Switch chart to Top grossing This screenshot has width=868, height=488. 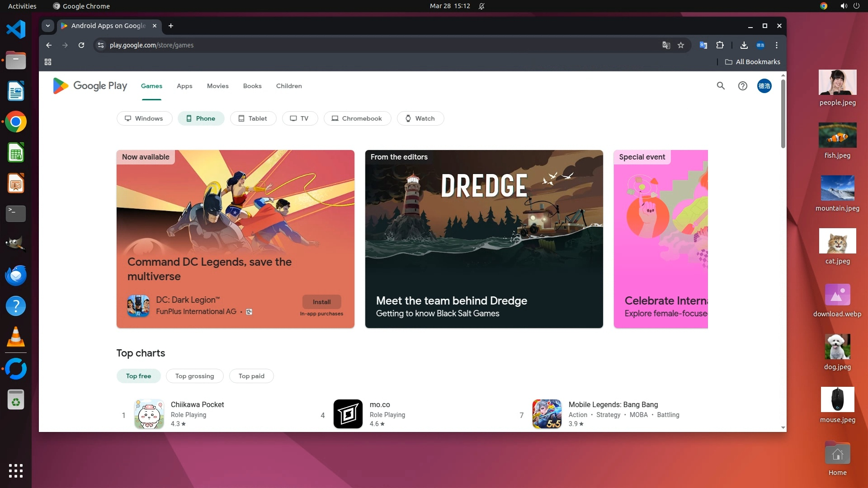[194, 376]
